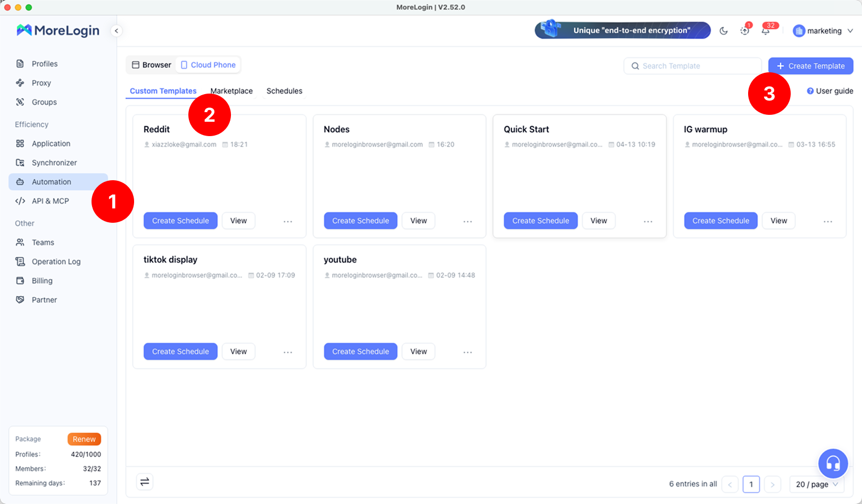862x504 pixels.
Task: Click the Create Template button
Action: pyautogui.click(x=811, y=66)
